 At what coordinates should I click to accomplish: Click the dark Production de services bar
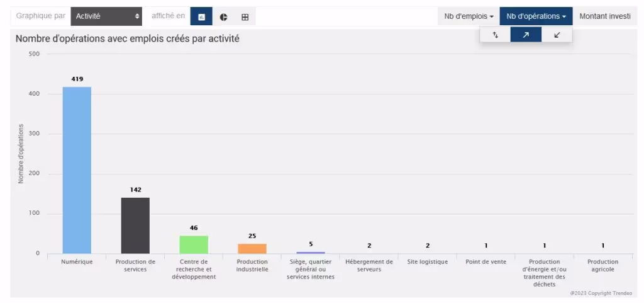tap(135, 226)
